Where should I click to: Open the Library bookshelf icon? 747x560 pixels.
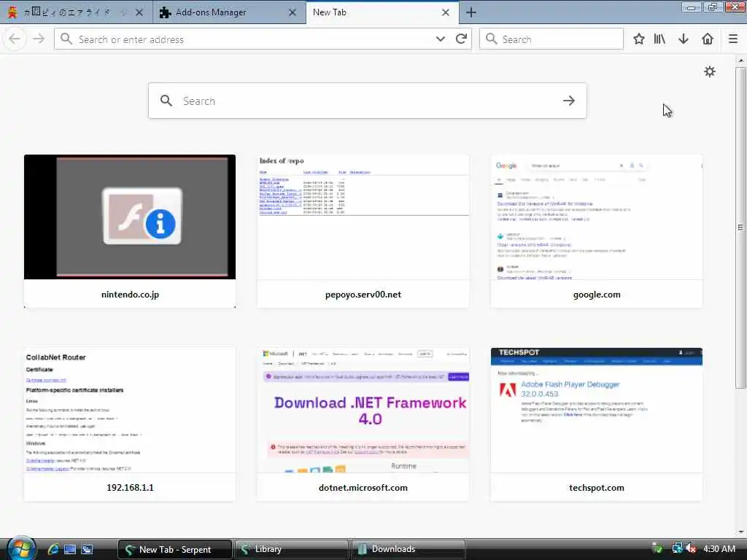pyautogui.click(x=659, y=39)
